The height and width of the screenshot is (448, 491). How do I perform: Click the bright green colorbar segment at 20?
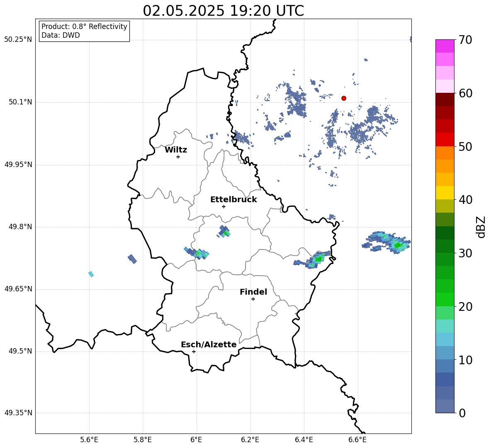(x=445, y=299)
